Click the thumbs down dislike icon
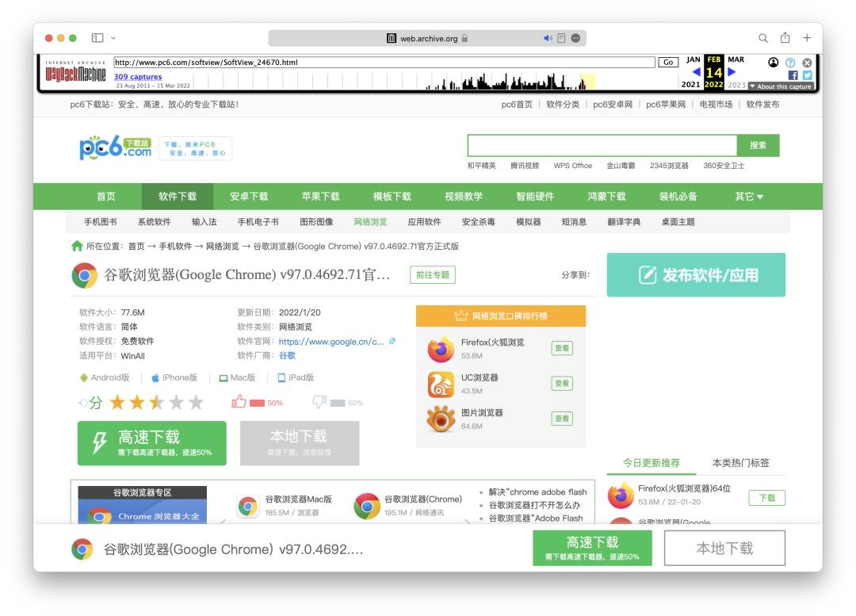This screenshot has width=856, height=616. pos(319,403)
